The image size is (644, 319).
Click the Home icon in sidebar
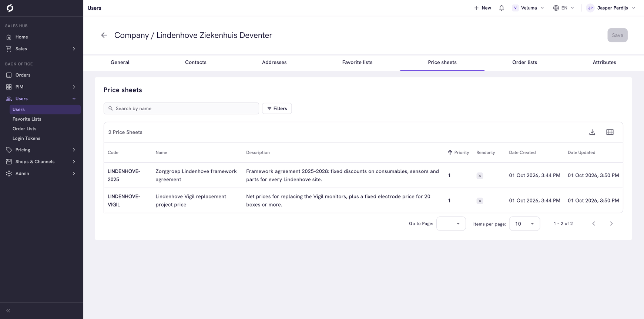(x=9, y=37)
